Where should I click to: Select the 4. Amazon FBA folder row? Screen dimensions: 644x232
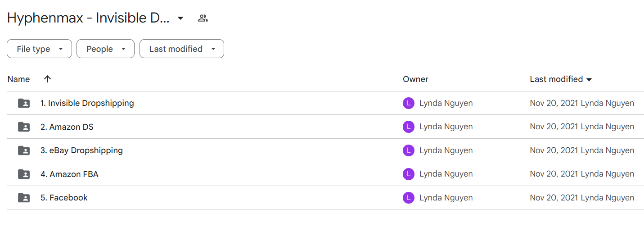click(x=325, y=174)
